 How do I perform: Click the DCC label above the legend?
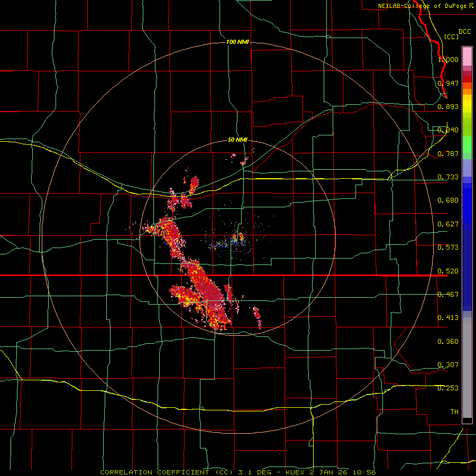click(465, 32)
